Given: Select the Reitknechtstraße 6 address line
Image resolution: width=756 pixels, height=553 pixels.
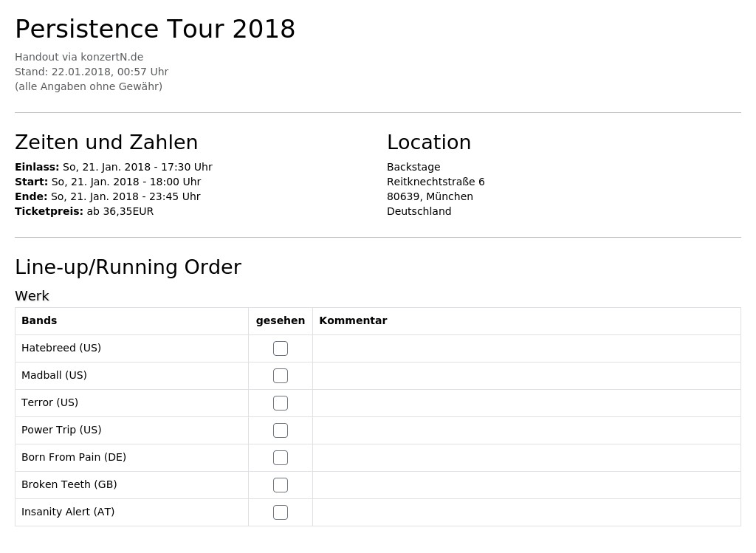Looking at the screenshot, I should pyautogui.click(x=436, y=182).
